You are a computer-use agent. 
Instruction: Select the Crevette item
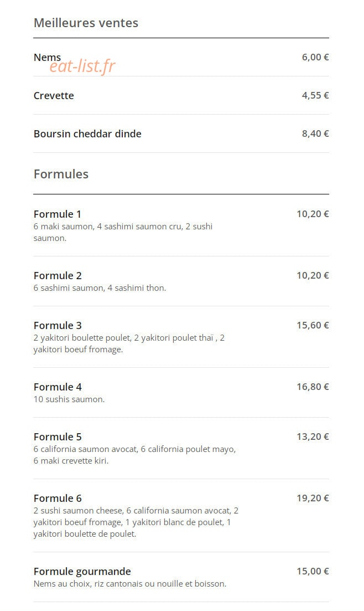(x=181, y=95)
